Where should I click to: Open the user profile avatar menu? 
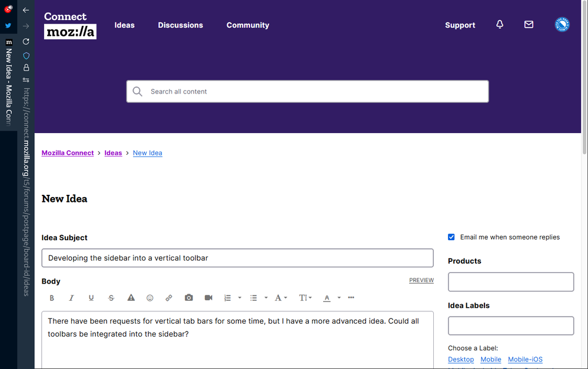562,25
